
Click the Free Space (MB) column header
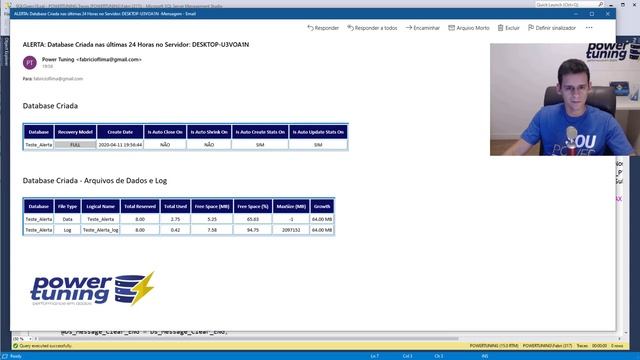point(212,207)
